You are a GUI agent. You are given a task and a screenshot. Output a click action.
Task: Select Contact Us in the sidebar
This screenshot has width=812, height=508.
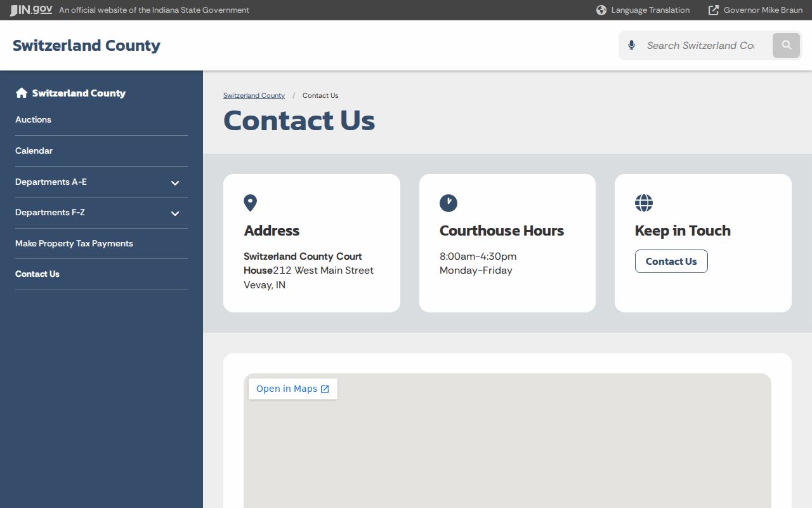pos(37,274)
